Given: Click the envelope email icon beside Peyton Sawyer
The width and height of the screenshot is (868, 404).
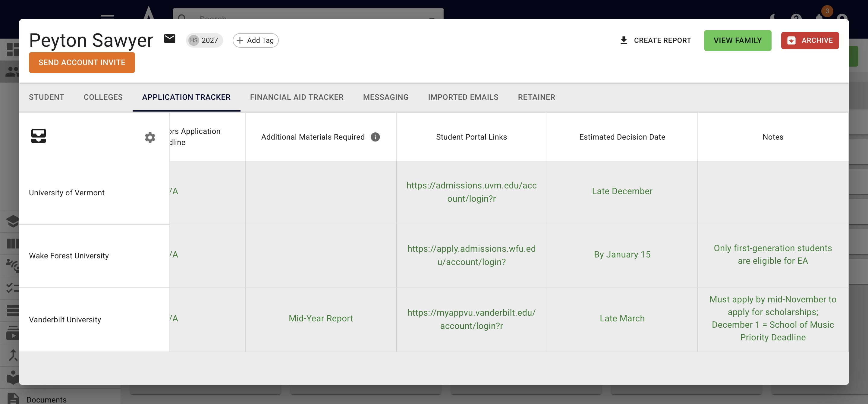Looking at the screenshot, I should tap(169, 39).
